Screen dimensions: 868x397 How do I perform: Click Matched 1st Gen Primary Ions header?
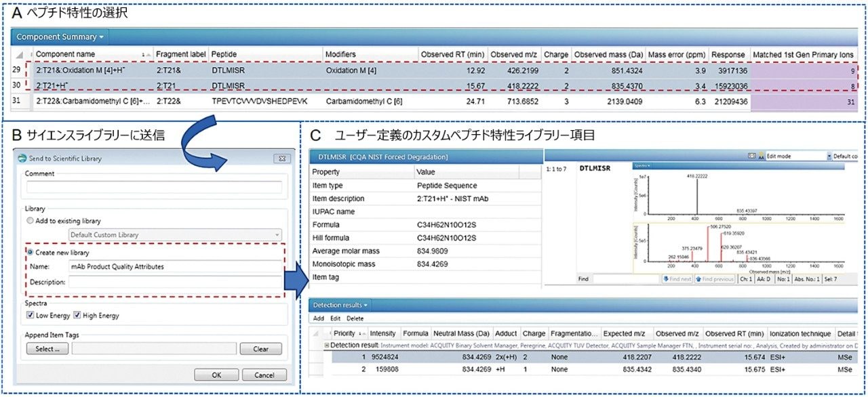(804, 54)
